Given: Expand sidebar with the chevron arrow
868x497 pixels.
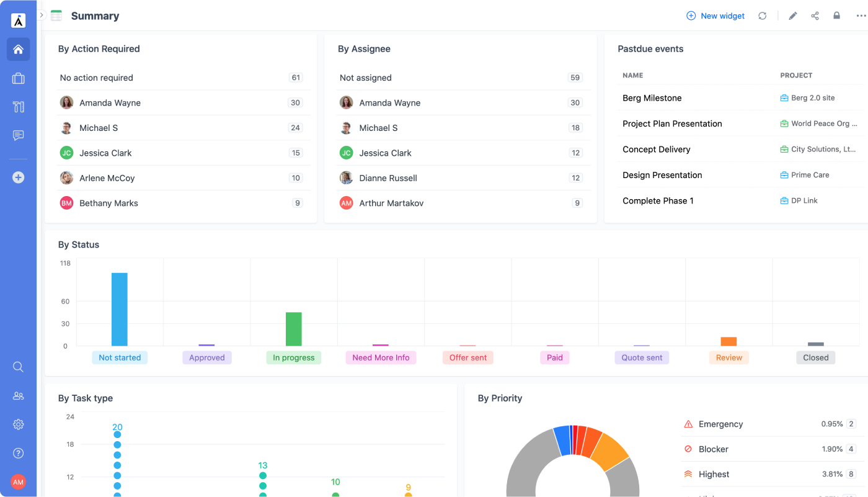Looking at the screenshot, I should 42,15.
